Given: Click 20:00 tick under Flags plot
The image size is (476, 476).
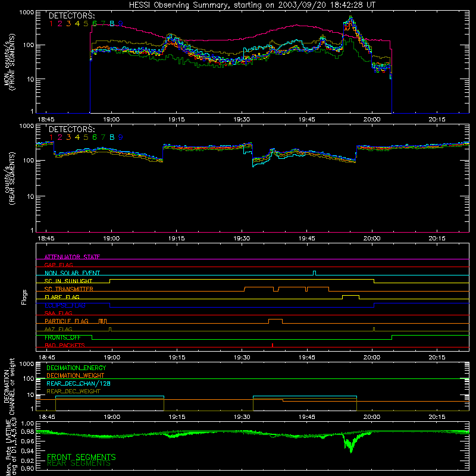Looking at the screenshot, I should click(372, 358).
